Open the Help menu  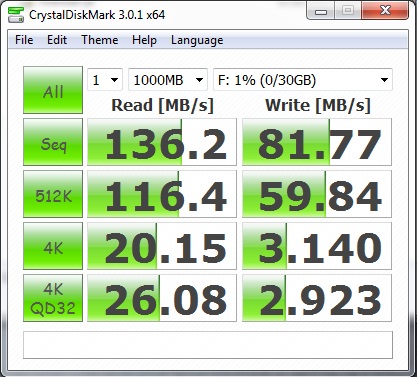[144, 40]
